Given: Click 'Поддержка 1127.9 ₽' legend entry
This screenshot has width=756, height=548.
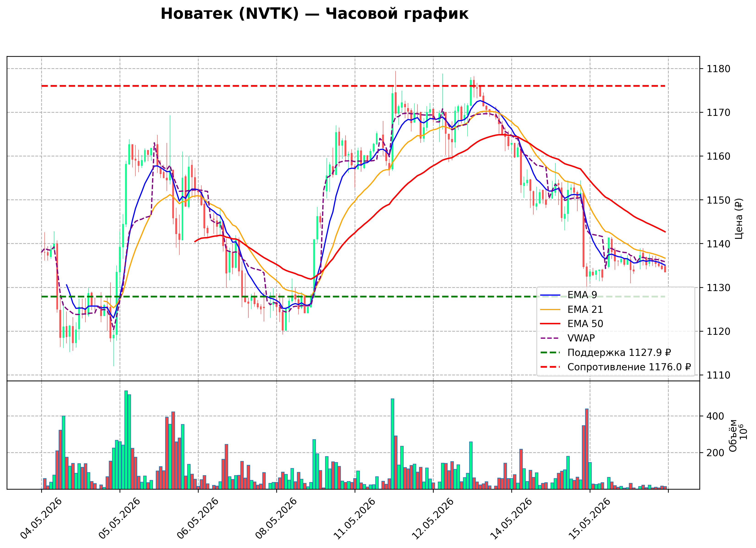Looking at the screenshot, I should (x=605, y=352).
